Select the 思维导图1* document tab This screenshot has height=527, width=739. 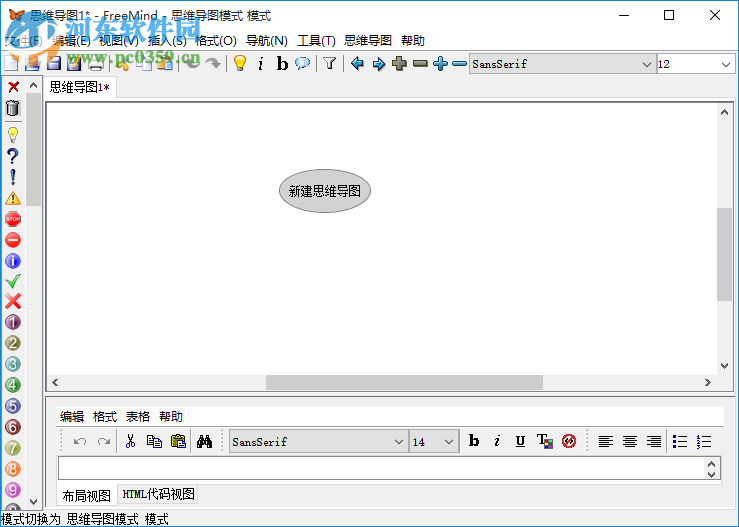80,87
